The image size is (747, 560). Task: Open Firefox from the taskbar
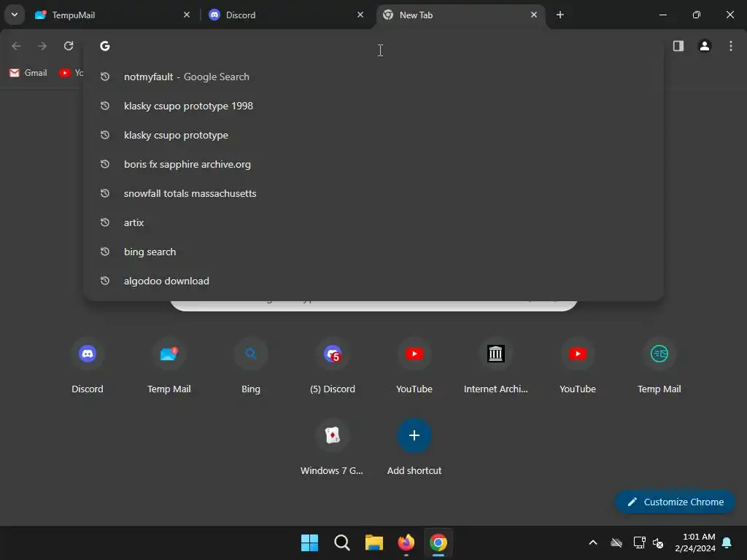click(x=406, y=542)
